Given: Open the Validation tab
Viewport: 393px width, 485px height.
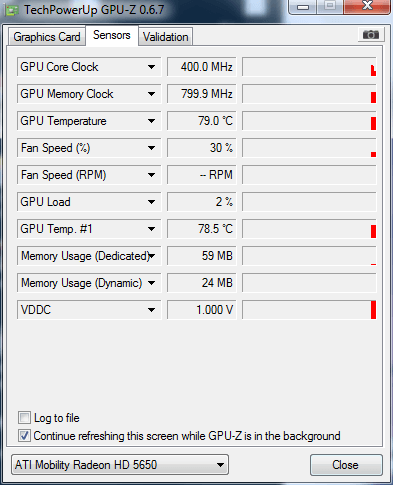Looking at the screenshot, I should [166, 37].
